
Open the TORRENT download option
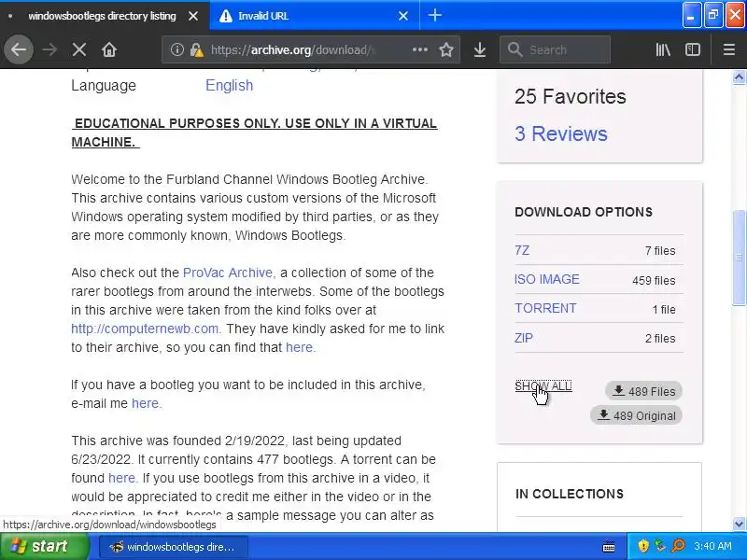pyautogui.click(x=545, y=309)
